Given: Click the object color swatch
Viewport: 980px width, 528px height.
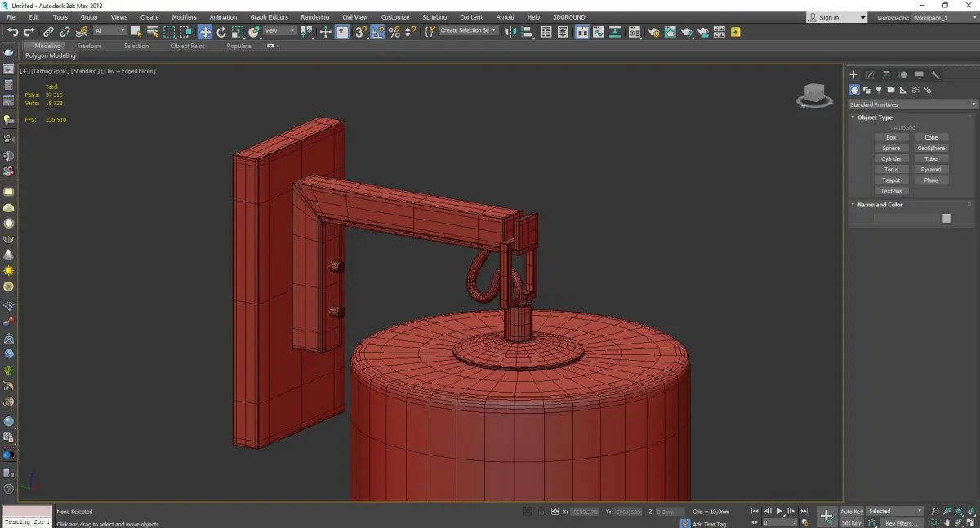Looking at the screenshot, I should [x=947, y=218].
